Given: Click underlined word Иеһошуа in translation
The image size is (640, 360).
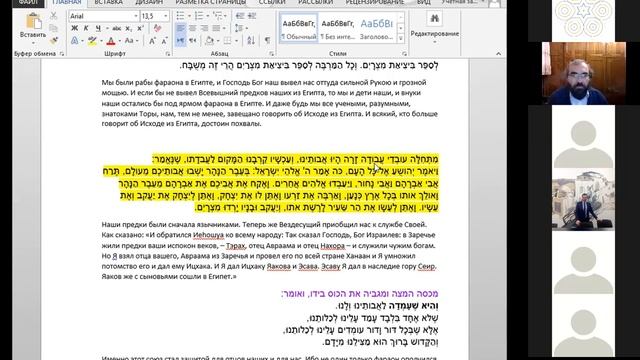Looking at the screenshot, I should click(x=209, y=235).
